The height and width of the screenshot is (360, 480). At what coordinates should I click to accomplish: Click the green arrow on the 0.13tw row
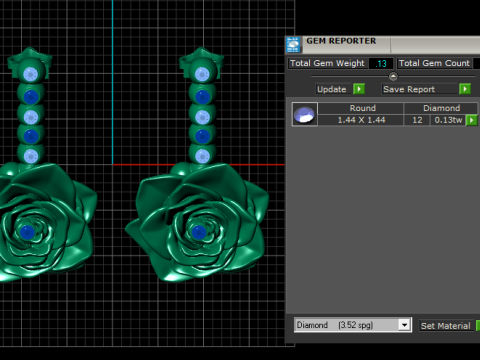tap(472, 120)
